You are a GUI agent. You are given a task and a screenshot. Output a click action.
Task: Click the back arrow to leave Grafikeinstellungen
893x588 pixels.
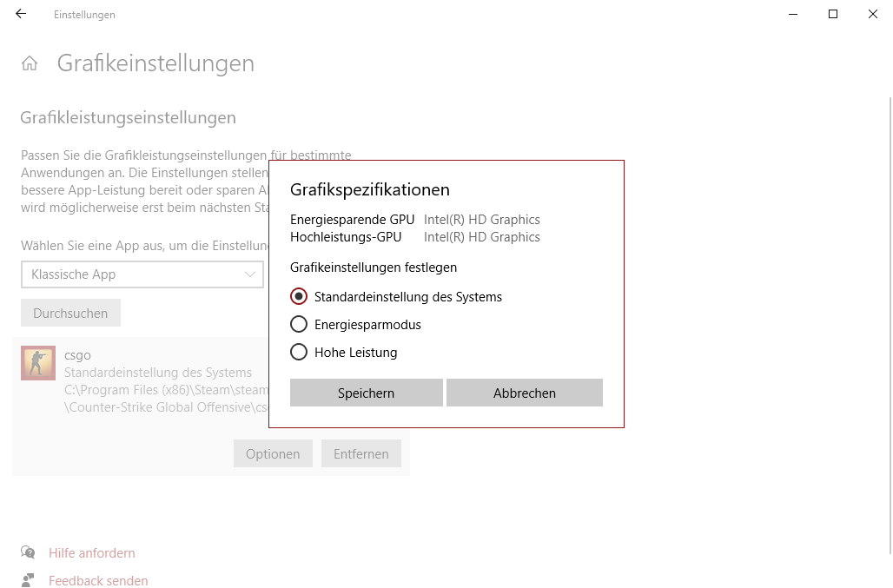(x=21, y=14)
